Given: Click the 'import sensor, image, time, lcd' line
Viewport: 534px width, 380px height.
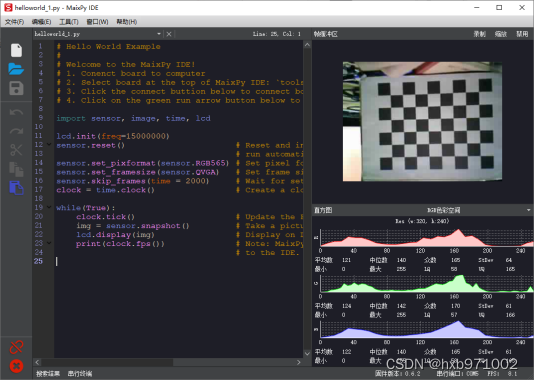Looking at the screenshot, I should click(134, 118).
